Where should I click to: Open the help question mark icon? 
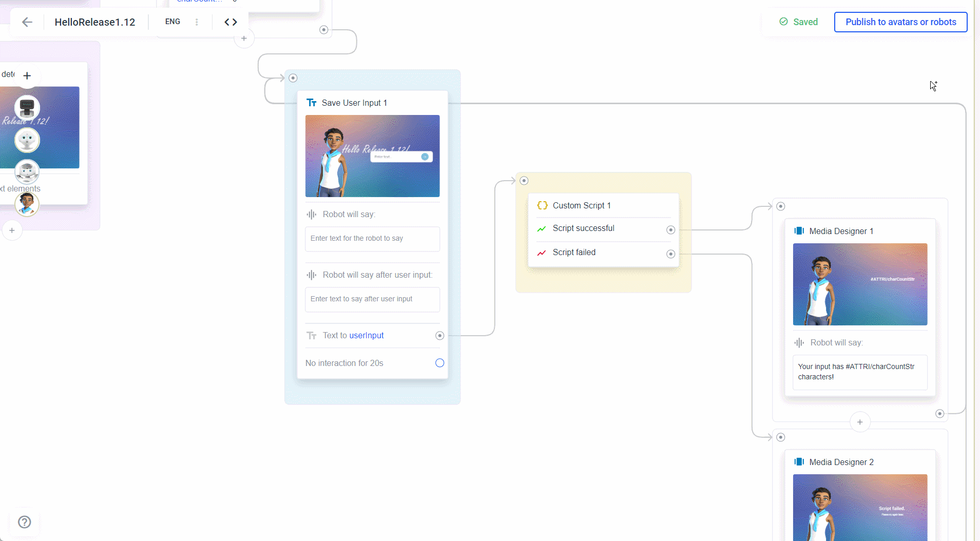25,522
